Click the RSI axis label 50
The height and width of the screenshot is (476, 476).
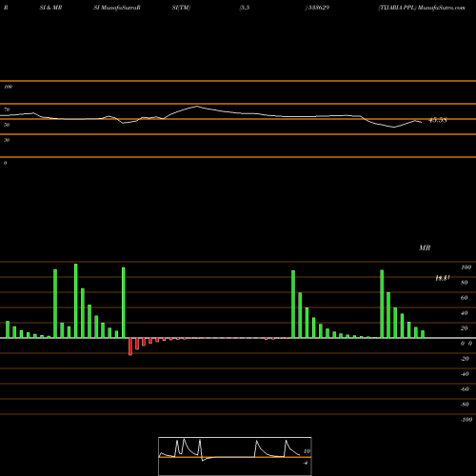[7, 125]
